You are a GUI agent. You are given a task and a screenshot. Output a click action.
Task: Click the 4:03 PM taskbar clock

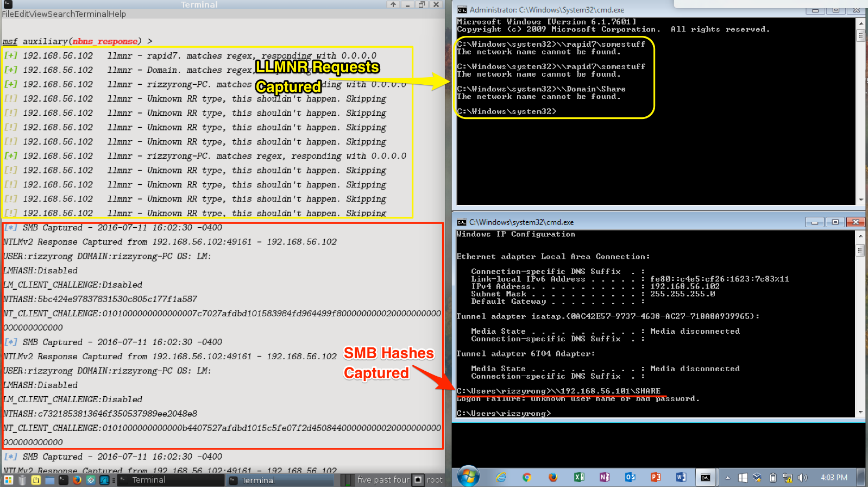pos(834,478)
